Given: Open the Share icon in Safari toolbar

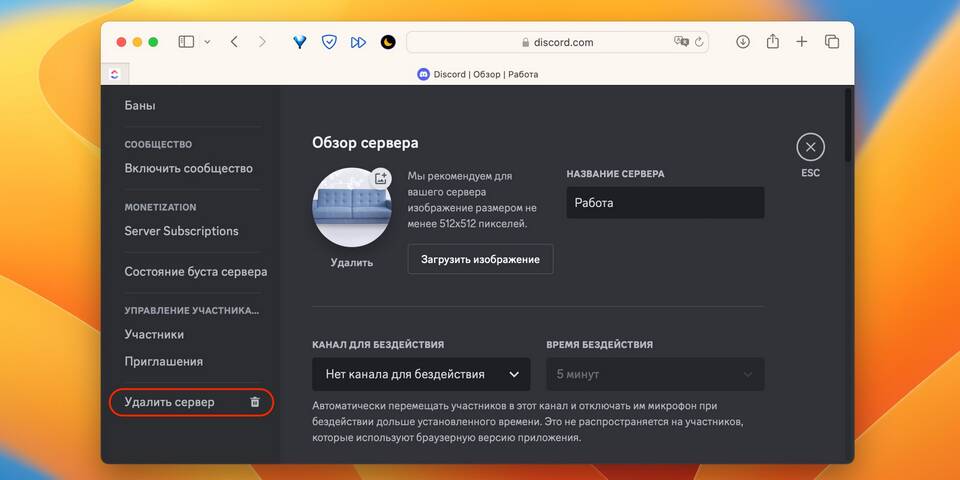Looking at the screenshot, I should point(773,42).
